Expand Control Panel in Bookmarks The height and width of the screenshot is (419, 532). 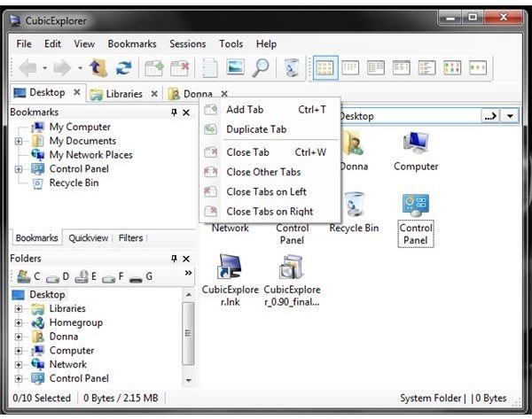click(x=19, y=169)
